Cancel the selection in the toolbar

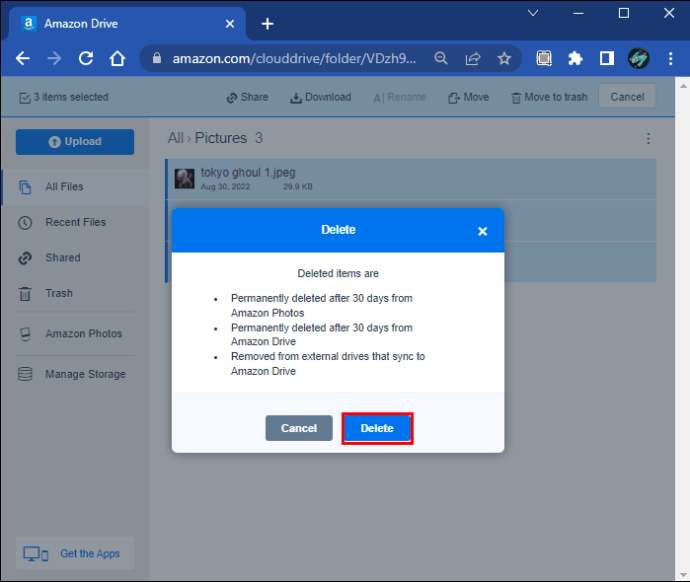[x=627, y=97]
